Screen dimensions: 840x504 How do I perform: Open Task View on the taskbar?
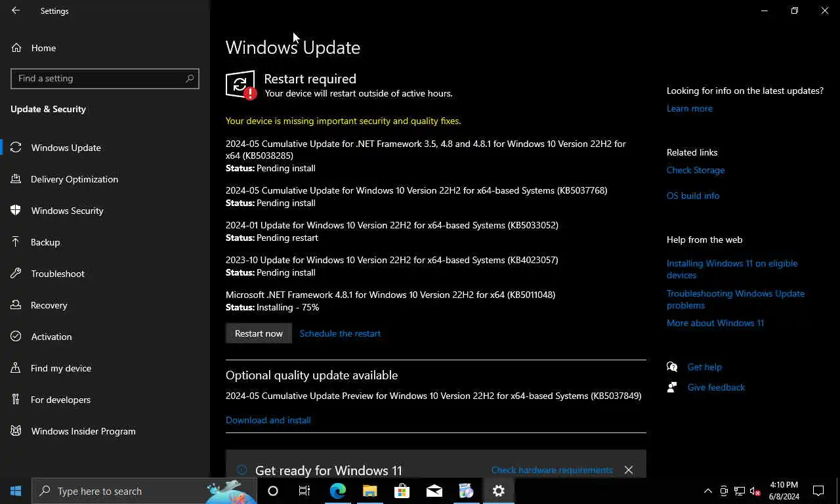pyautogui.click(x=304, y=491)
